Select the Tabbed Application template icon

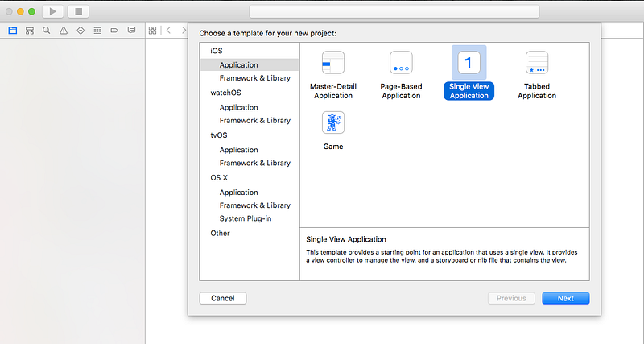537,63
